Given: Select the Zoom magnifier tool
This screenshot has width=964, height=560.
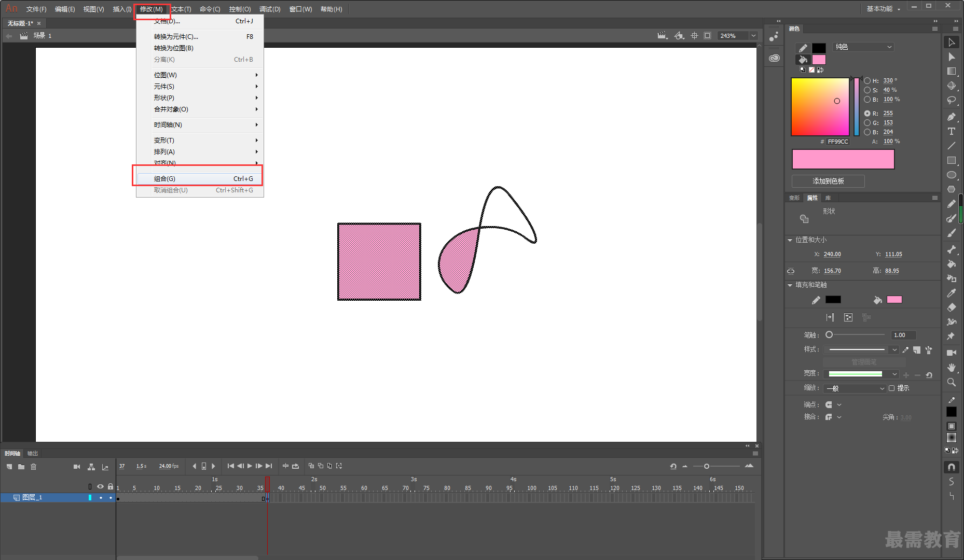Looking at the screenshot, I should [951, 382].
